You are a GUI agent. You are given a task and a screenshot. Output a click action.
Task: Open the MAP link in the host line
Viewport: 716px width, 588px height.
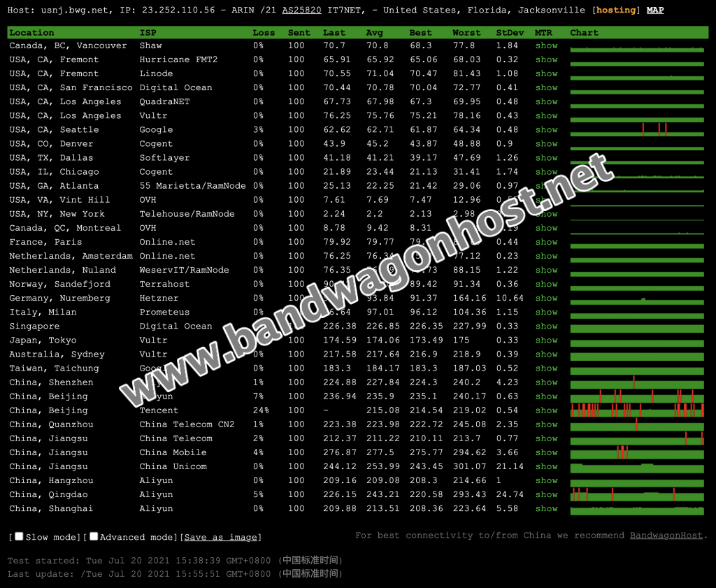654,10
